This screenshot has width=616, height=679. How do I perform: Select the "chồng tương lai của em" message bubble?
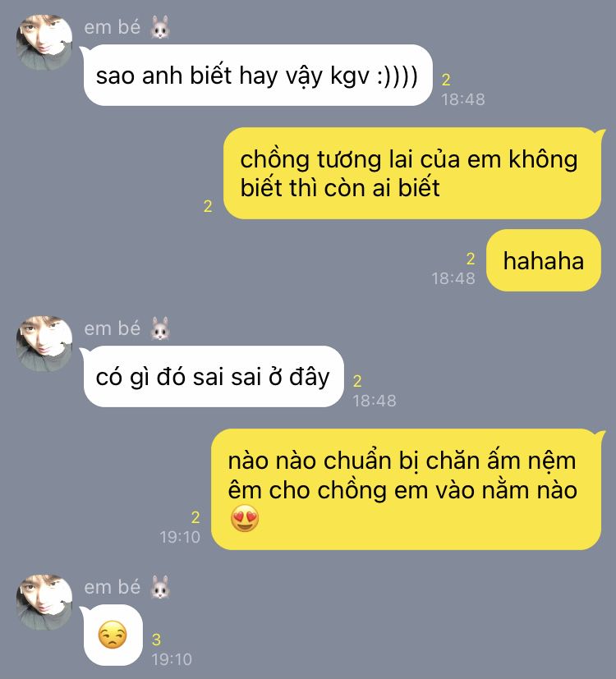(x=412, y=173)
